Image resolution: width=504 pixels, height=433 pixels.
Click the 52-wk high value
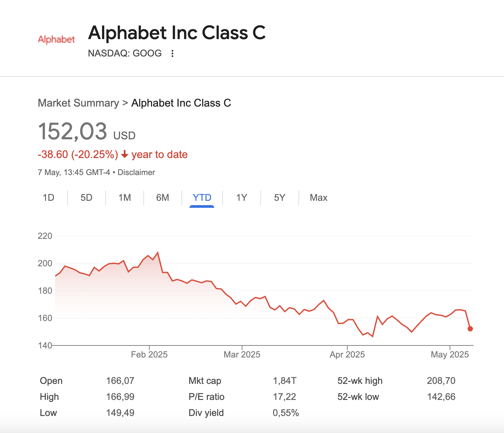(x=441, y=381)
